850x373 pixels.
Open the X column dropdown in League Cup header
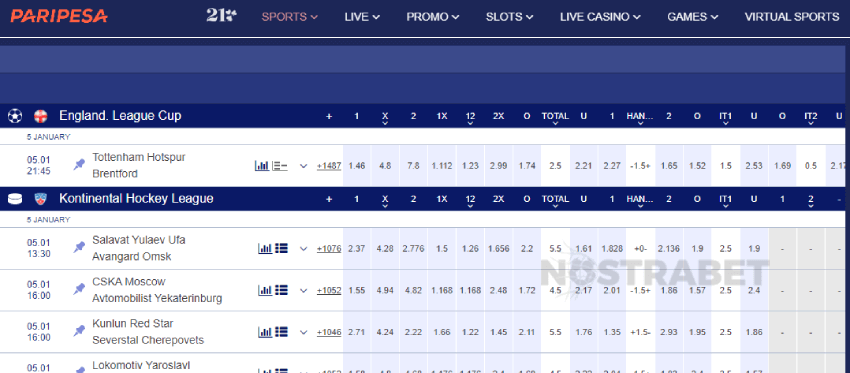point(385,118)
